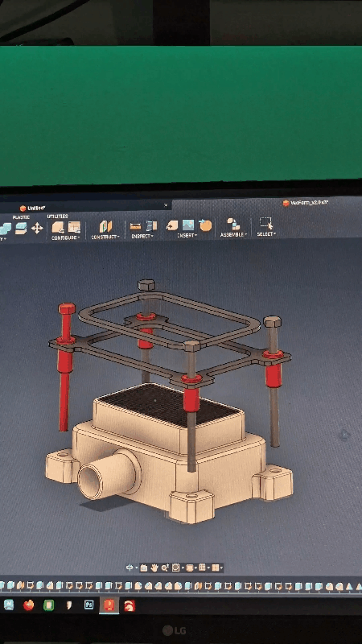362x644 pixels.
Task: Switch to the UTILITIES toolbar tab
Action: [x=57, y=217]
